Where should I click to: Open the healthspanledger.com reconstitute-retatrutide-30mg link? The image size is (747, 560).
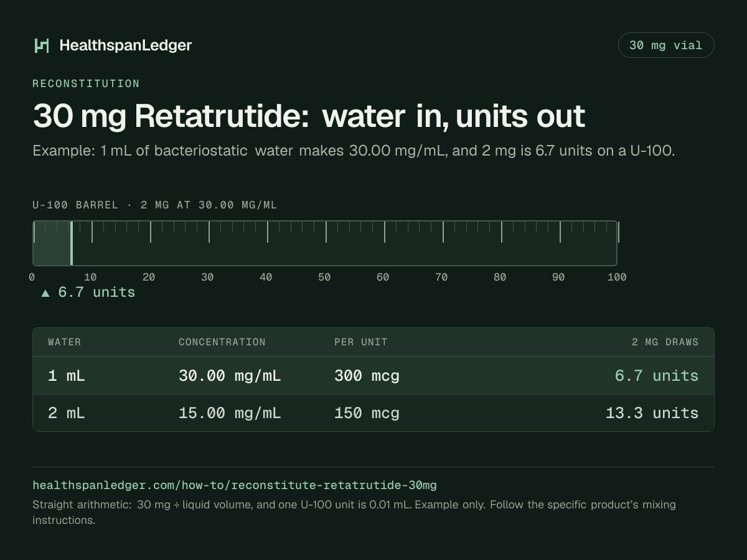coord(235,485)
